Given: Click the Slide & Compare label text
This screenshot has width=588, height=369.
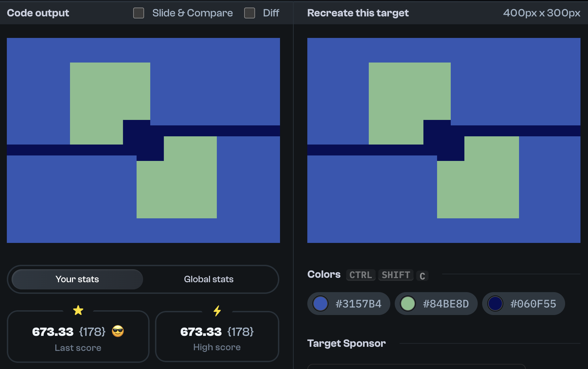Looking at the screenshot, I should [x=193, y=13].
